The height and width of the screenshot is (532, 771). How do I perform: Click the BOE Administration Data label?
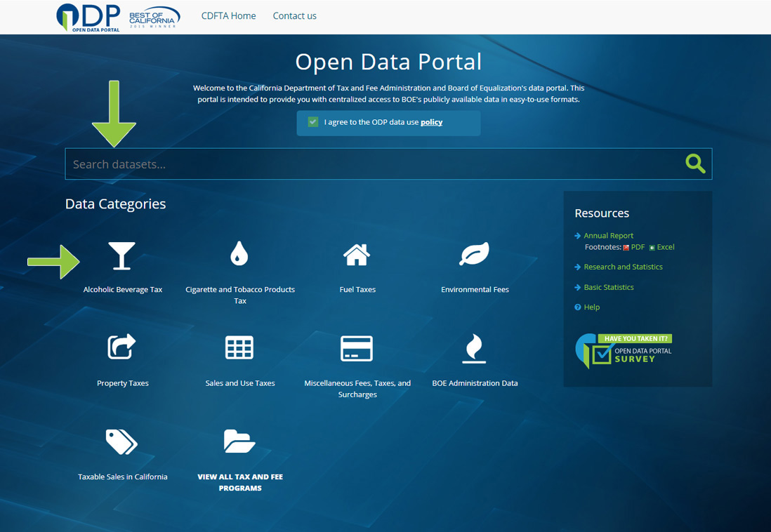pyautogui.click(x=475, y=383)
